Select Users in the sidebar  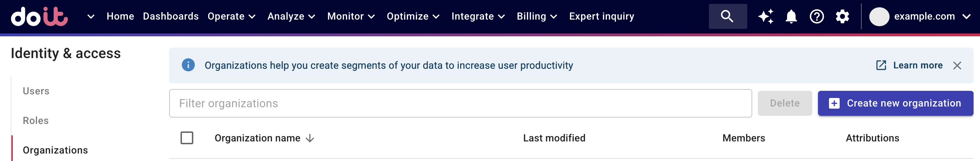coord(36,91)
